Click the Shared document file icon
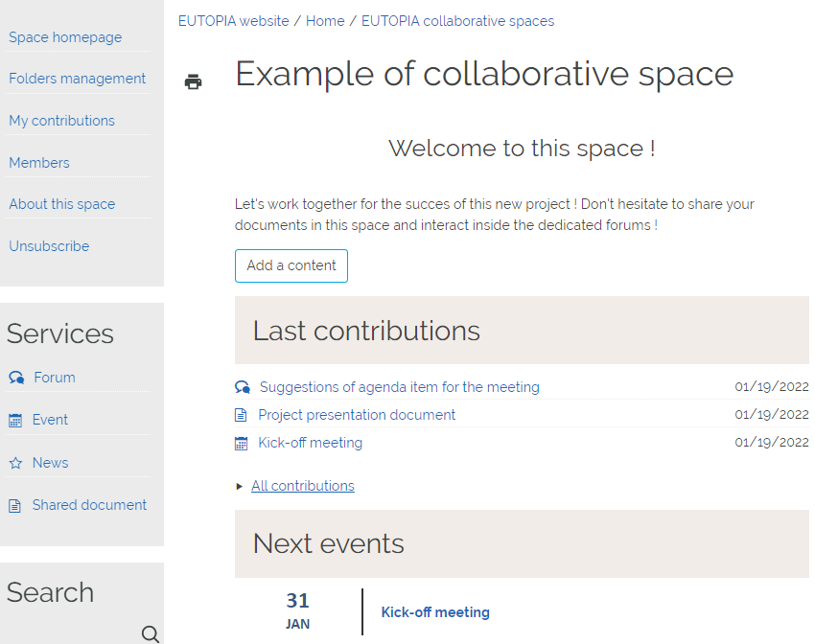 point(15,505)
